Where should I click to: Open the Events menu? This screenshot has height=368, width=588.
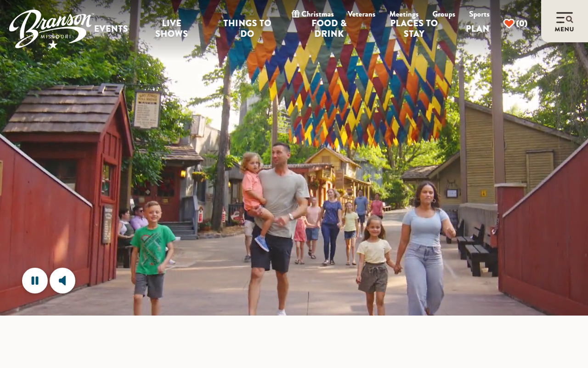111,29
